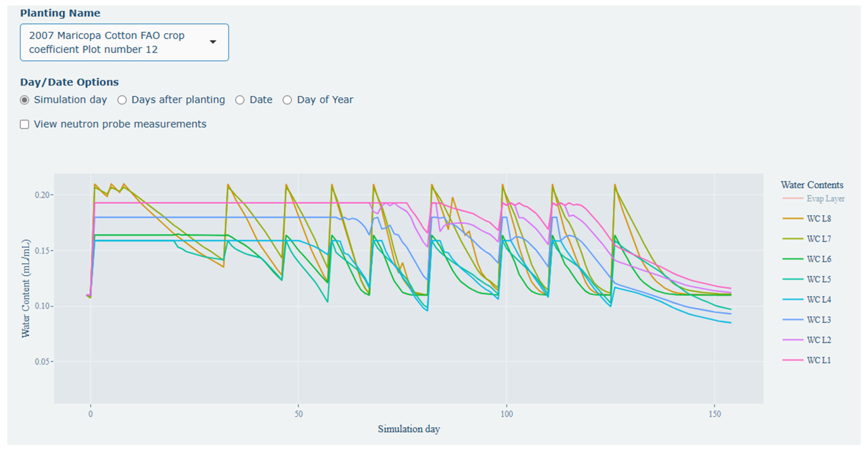
Task: Click the 100 tick on x-axis
Action: 506,414
